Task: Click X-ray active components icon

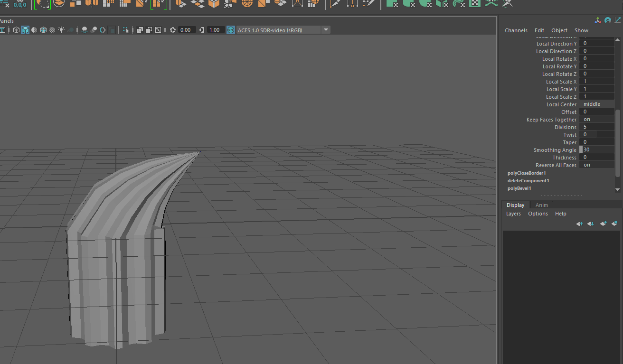Action: click(x=149, y=30)
